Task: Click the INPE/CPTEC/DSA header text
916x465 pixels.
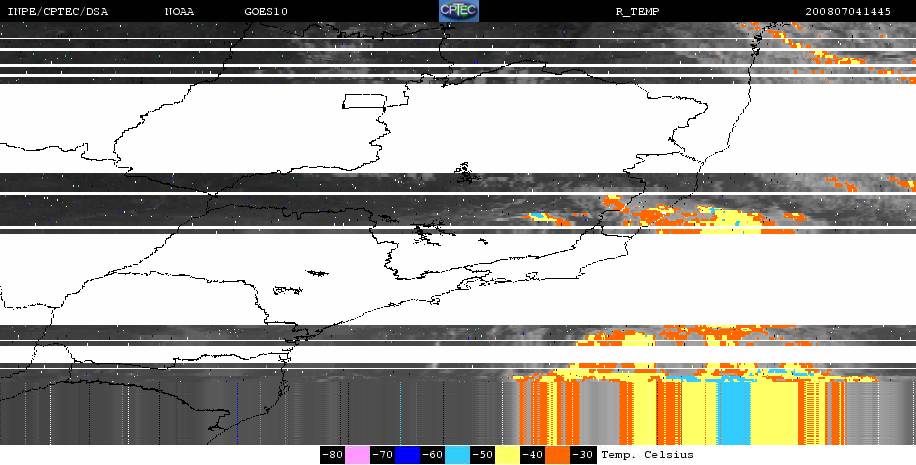Action: [x=58, y=12]
